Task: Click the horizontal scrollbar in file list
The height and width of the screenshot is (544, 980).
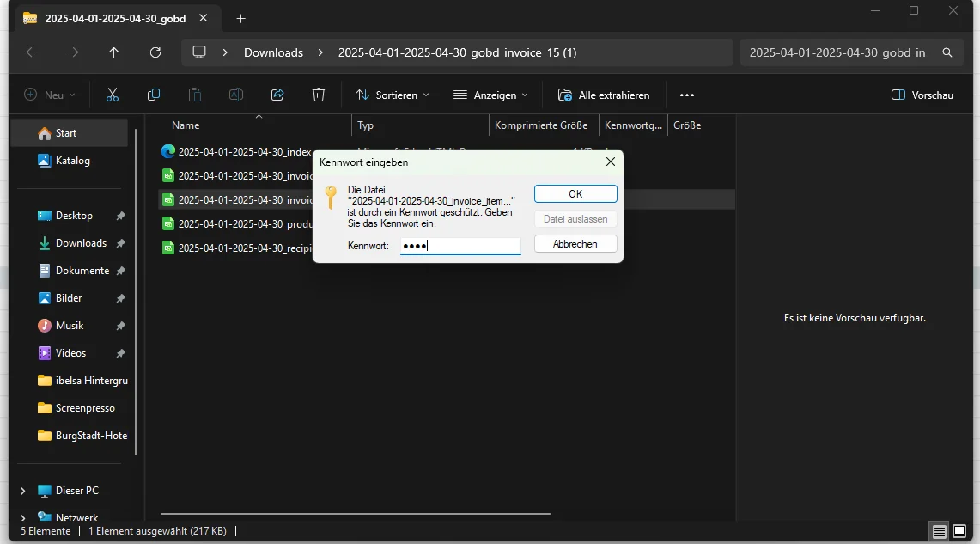Action: (x=355, y=514)
